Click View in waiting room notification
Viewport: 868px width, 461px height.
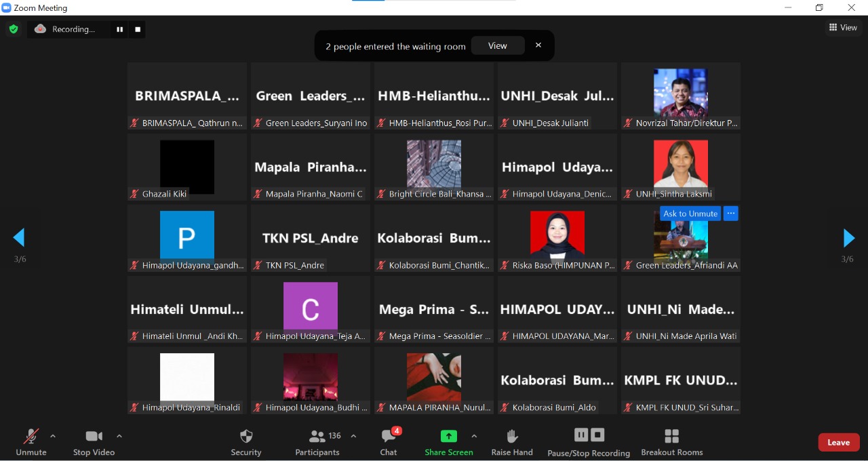click(498, 45)
